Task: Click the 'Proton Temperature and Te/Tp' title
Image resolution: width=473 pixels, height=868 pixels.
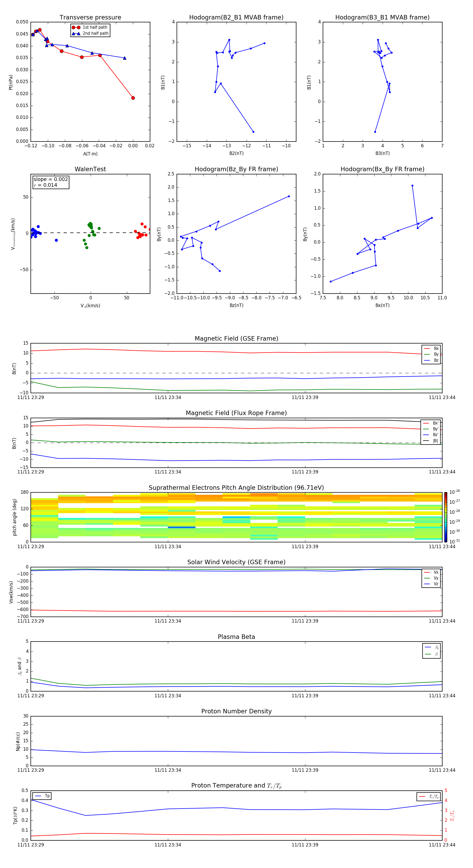Action: click(236, 786)
